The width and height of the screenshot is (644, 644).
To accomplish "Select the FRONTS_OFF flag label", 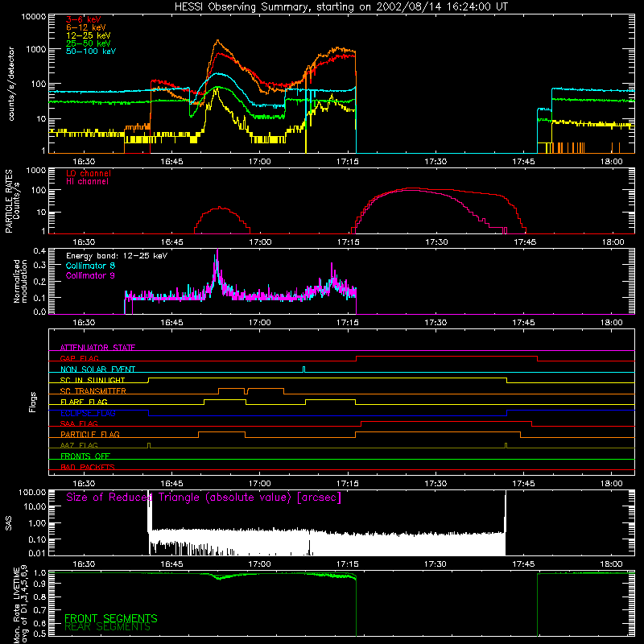I will [x=85, y=456].
